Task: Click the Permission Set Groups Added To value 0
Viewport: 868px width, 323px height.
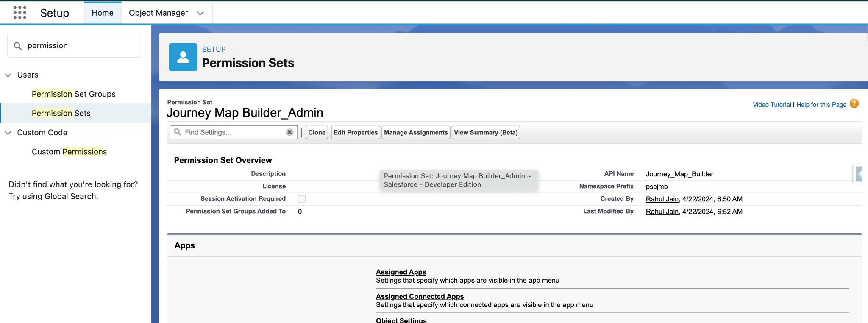Action: pyautogui.click(x=300, y=212)
